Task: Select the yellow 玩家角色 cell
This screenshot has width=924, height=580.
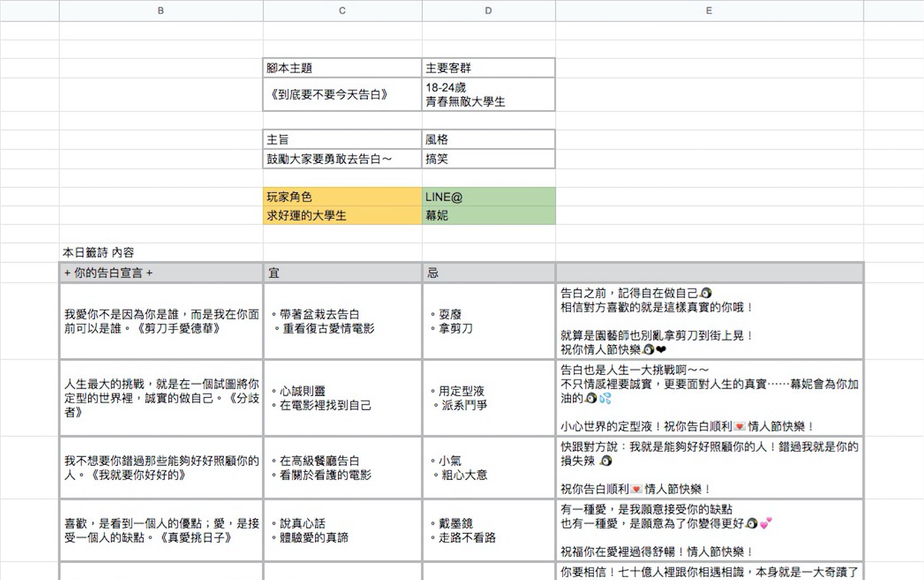Action: pyautogui.click(x=342, y=197)
